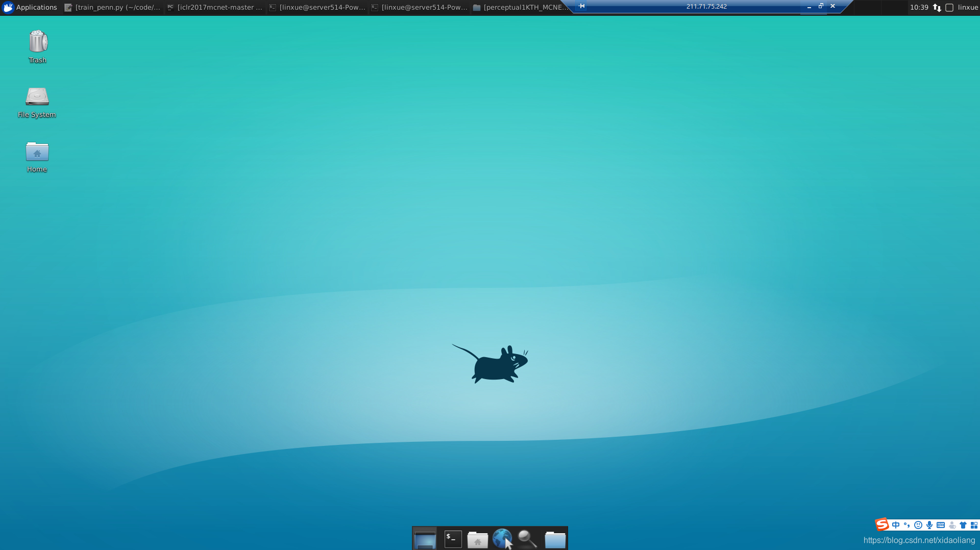Image resolution: width=980 pixels, height=550 pixels.
Task: Switch to the train_penn.py editor window
Action: click(x=113, y=7)
